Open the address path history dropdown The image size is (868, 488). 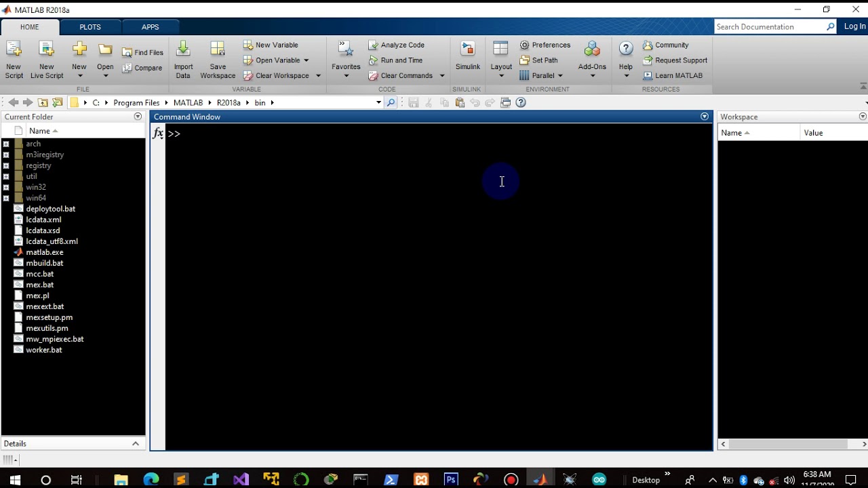[x=378, y=102]
